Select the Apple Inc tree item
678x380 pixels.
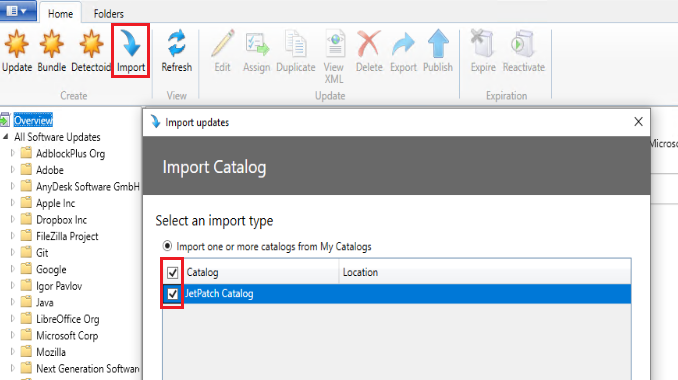(55, 203)
